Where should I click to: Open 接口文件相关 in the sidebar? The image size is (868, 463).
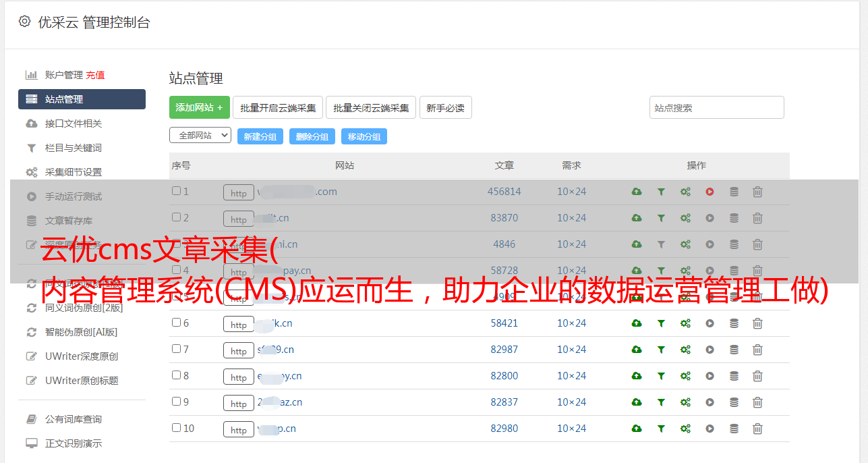pos(74,124)
